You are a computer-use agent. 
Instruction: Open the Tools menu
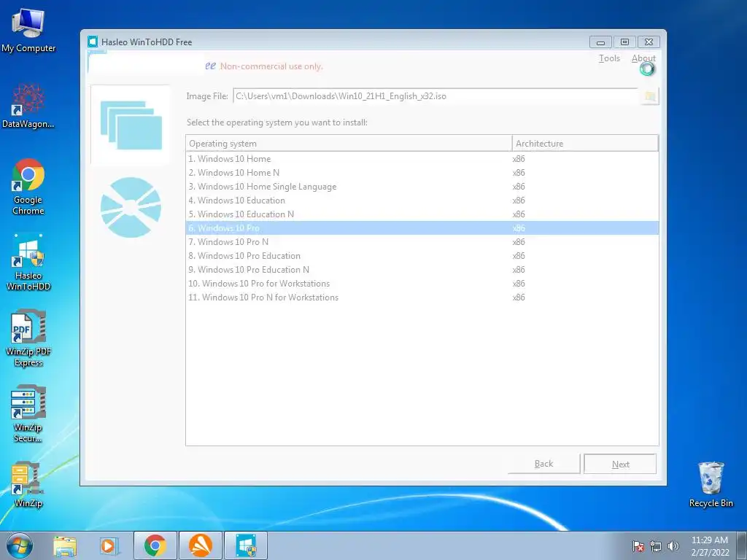point(609,58)
